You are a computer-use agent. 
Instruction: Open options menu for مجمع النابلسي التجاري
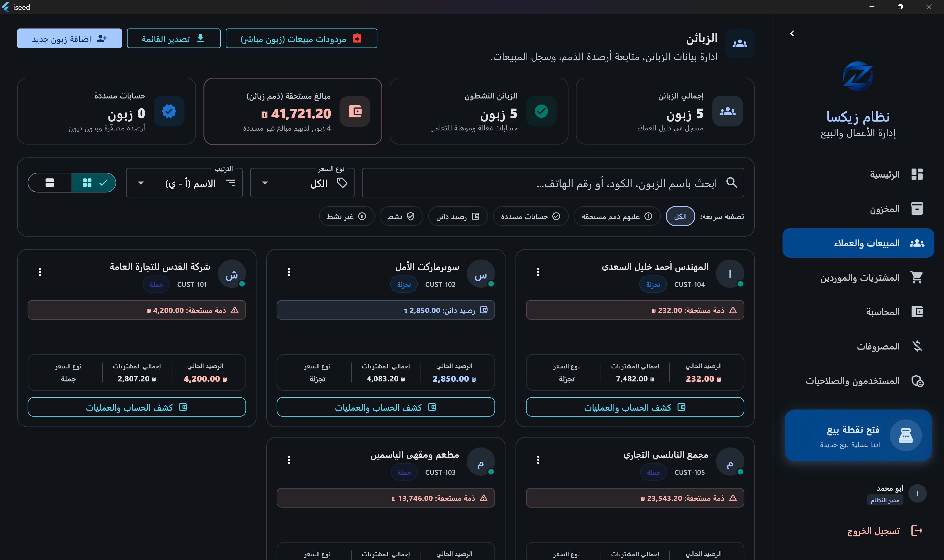click(x=538, y=460)
